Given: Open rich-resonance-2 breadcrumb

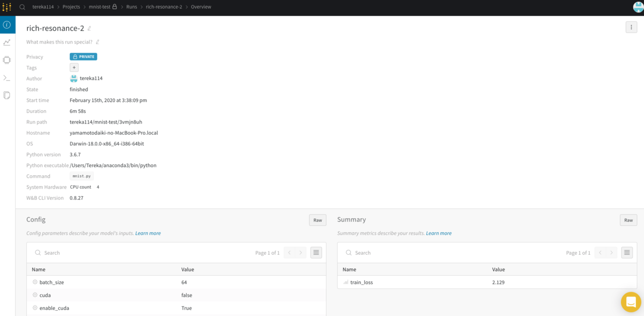Looking at the screenshot, I should click(165, 7).
